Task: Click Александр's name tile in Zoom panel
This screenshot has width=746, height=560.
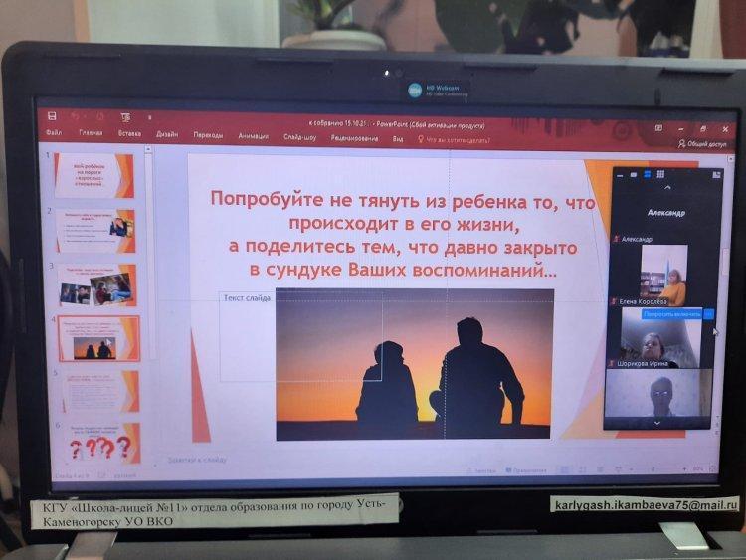Action: (x=666, y=213)
